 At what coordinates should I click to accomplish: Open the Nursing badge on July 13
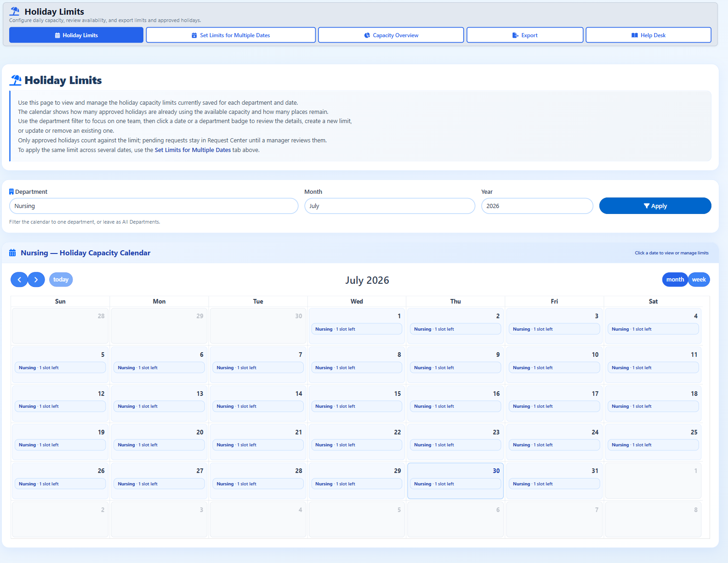[x=159, y=406]
